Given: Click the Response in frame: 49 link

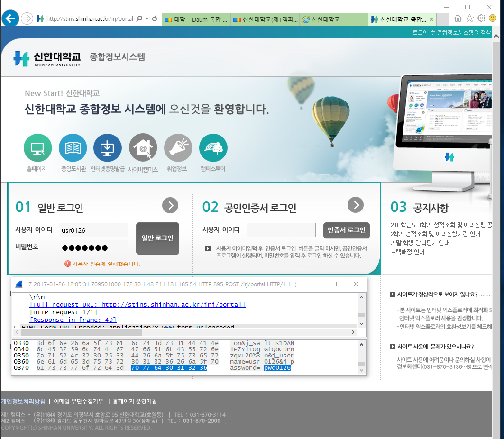Looking at the screenshot, I should [73, 320].
